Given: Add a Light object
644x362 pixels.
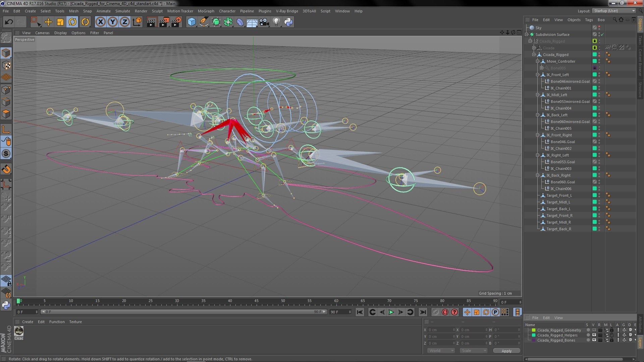Looking at the screenshot, I should pos(276,22).
